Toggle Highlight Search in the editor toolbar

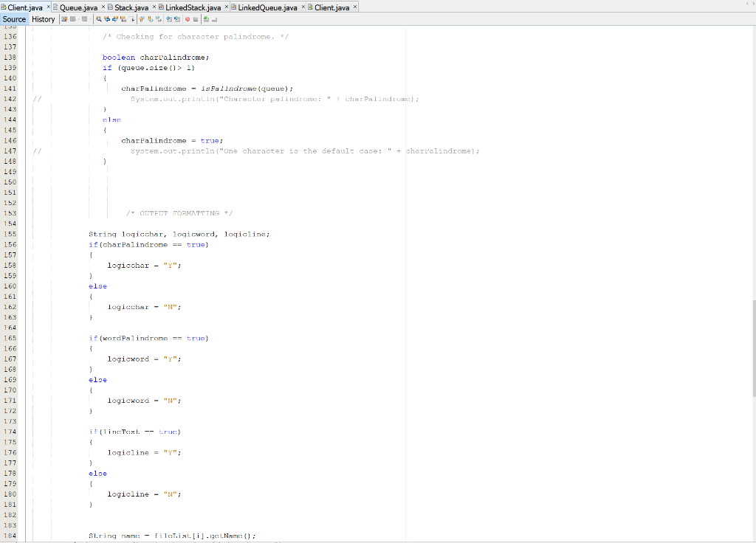tap(123, 19)
